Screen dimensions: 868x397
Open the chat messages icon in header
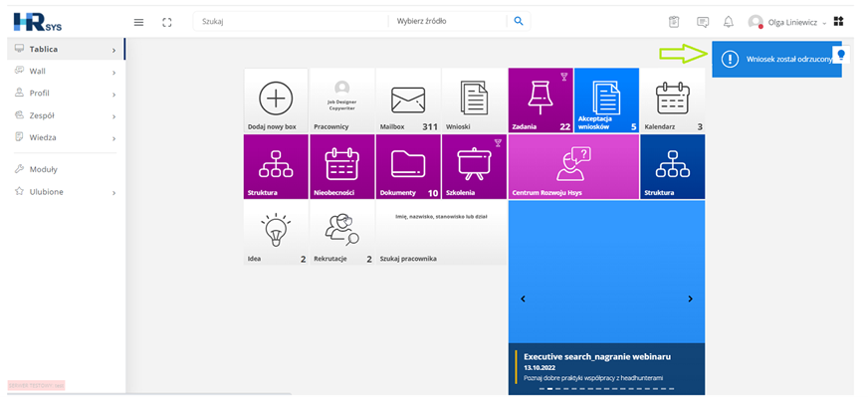[703, 22]
